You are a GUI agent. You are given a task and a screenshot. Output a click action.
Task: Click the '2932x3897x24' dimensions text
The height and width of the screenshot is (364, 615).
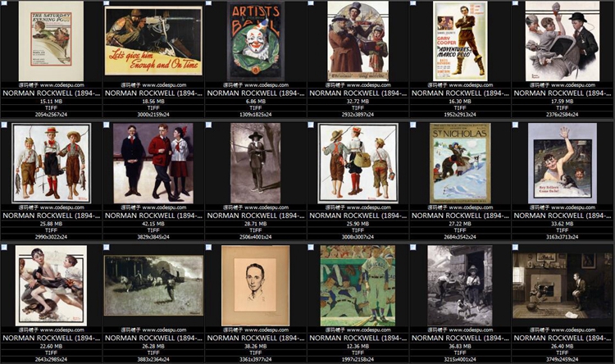(358, 115)
